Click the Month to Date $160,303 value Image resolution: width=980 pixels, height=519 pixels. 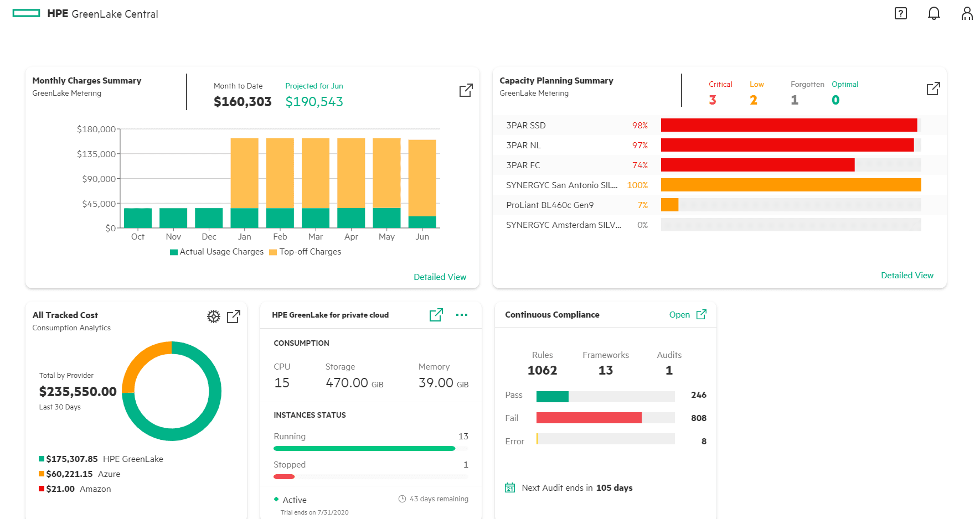click(x=243, y=102)
